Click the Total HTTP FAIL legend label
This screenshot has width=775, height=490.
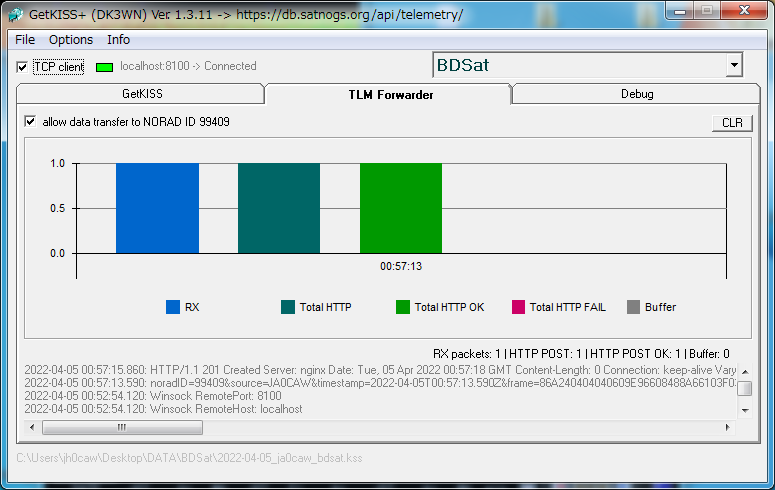click(567, 307)
